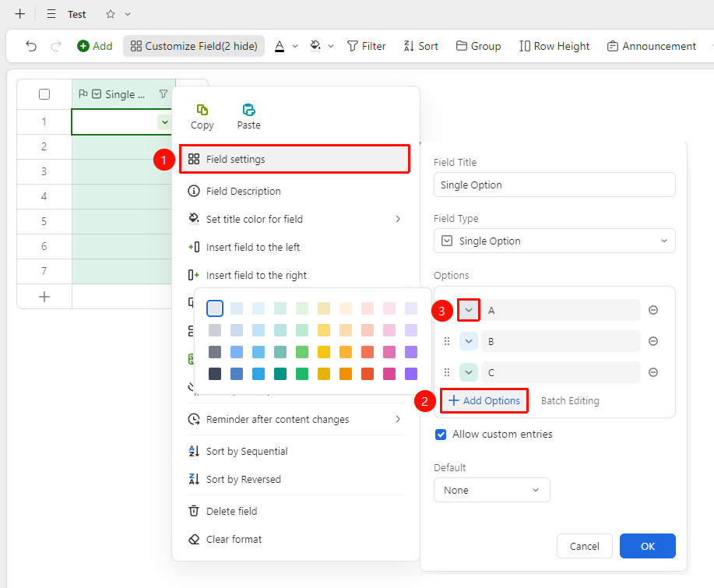Choose Delete field from the menu
This screenshot has height=588, width=714.
[296, 511]
